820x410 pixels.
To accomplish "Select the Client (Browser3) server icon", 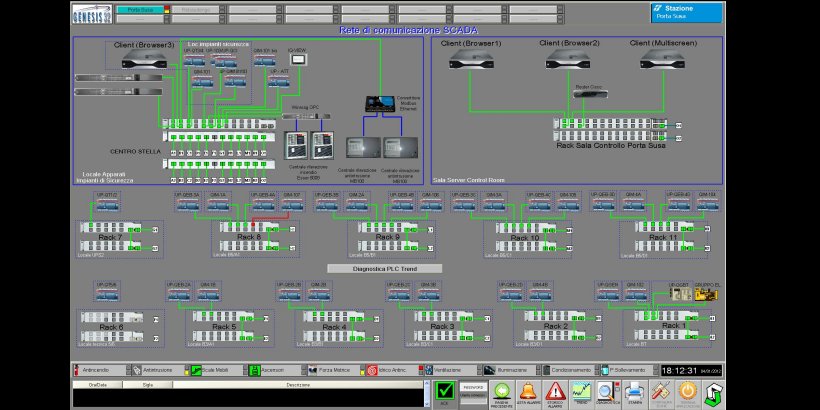I will (145, 59).
